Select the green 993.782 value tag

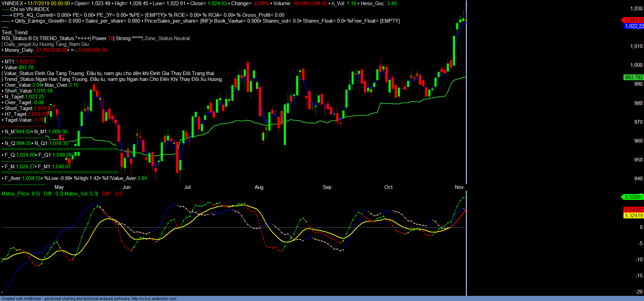[x=634, y=77]
